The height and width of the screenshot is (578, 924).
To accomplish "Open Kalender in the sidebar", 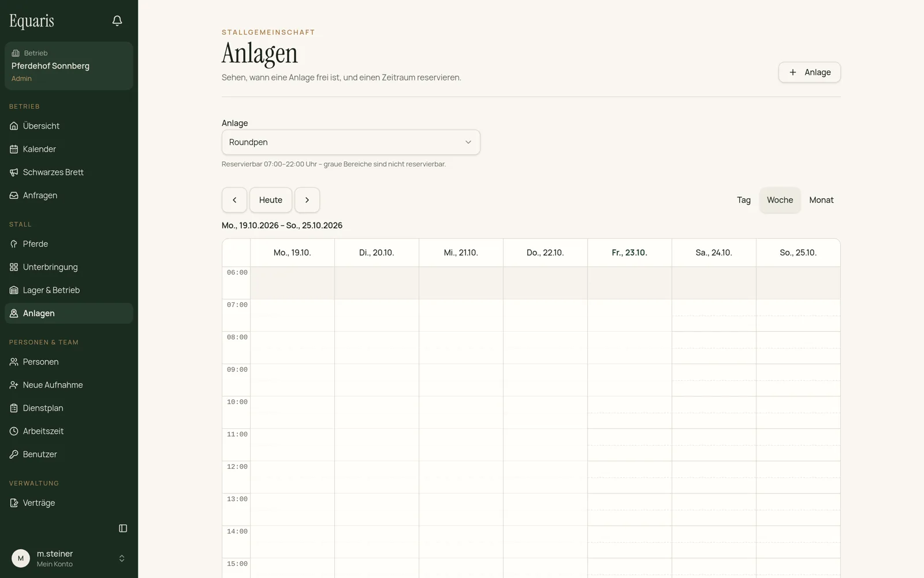I will pos(69,149).
